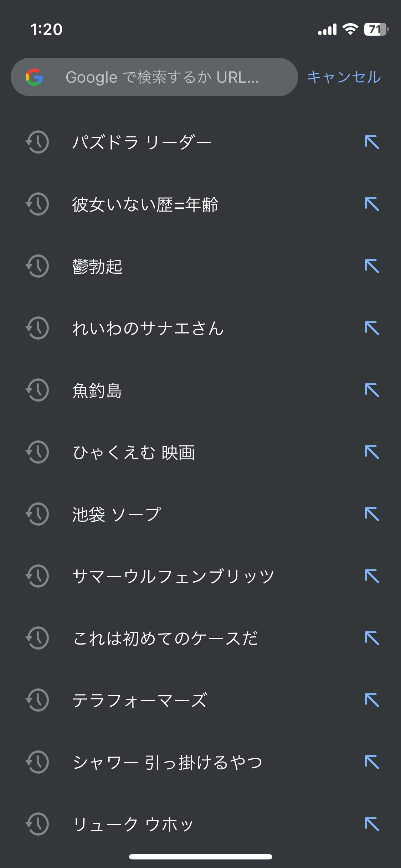This screenshot has width=401, height=868.
Task: Tap arrow icon beside 魚釣島
Action: coord(372,390)
